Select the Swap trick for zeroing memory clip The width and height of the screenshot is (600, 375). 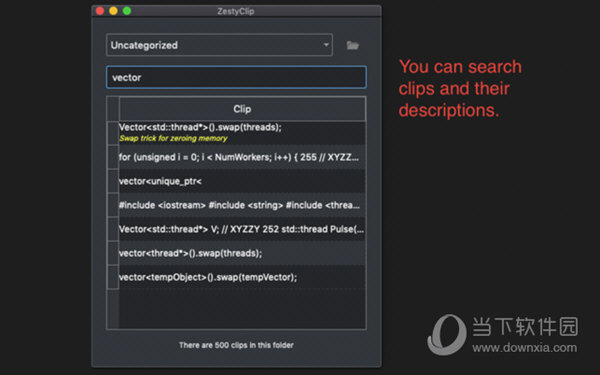tap(242, 133)
